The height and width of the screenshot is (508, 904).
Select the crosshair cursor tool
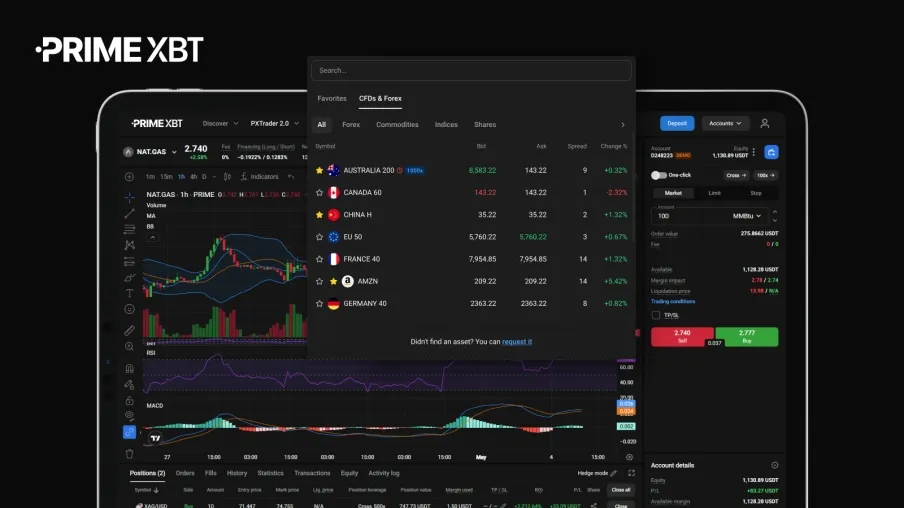click(129, 197)
